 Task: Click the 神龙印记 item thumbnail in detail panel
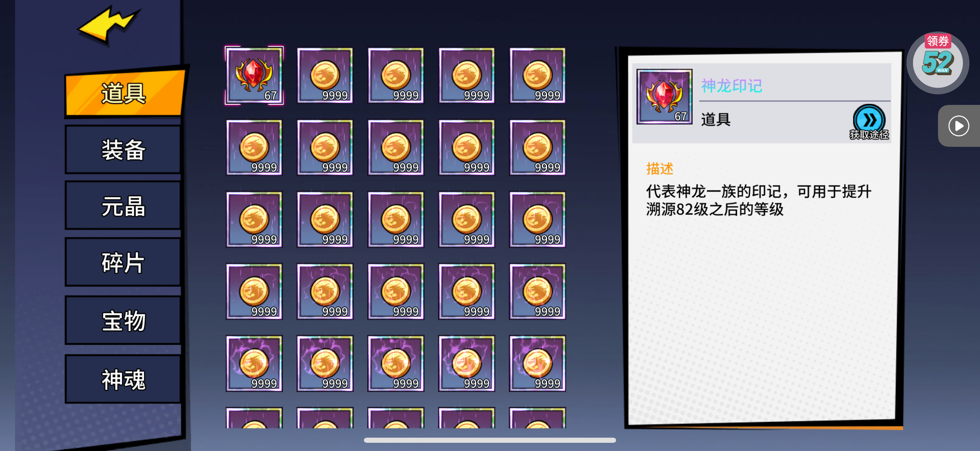pyautogui.click(x=664, y=97)
